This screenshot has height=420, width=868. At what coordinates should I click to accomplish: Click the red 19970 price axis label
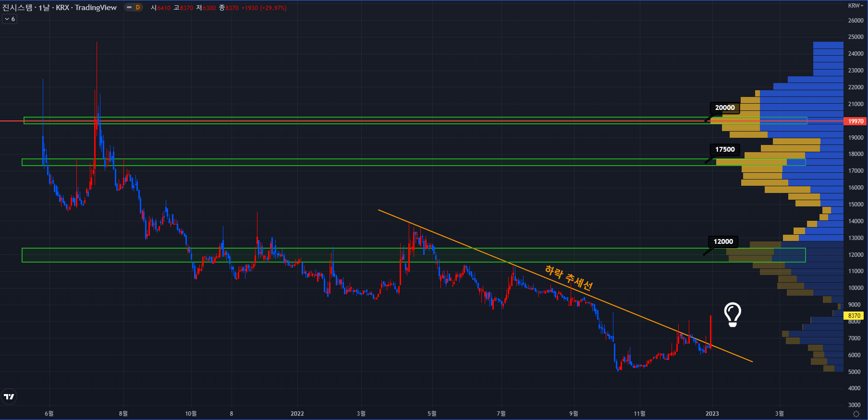pos(856,121)
